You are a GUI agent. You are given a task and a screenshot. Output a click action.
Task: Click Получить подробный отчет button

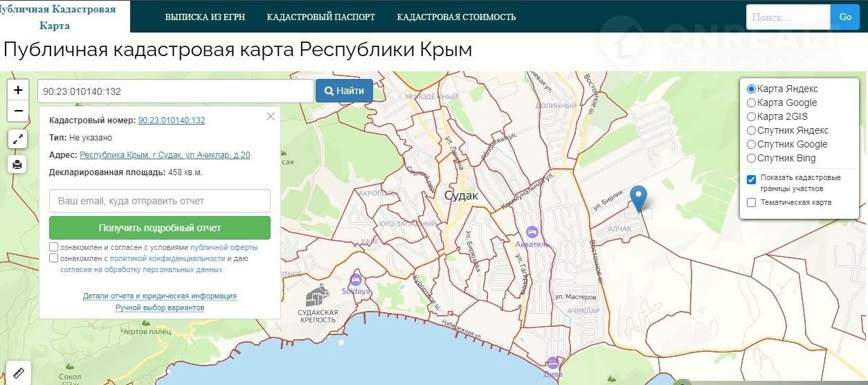pos(160,228)
